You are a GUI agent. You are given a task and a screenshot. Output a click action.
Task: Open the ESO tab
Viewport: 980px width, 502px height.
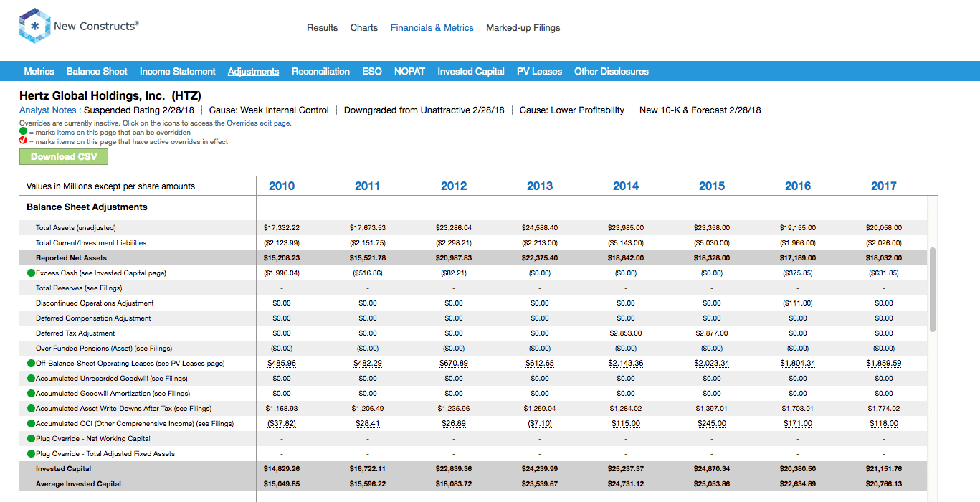coord(372,72)
